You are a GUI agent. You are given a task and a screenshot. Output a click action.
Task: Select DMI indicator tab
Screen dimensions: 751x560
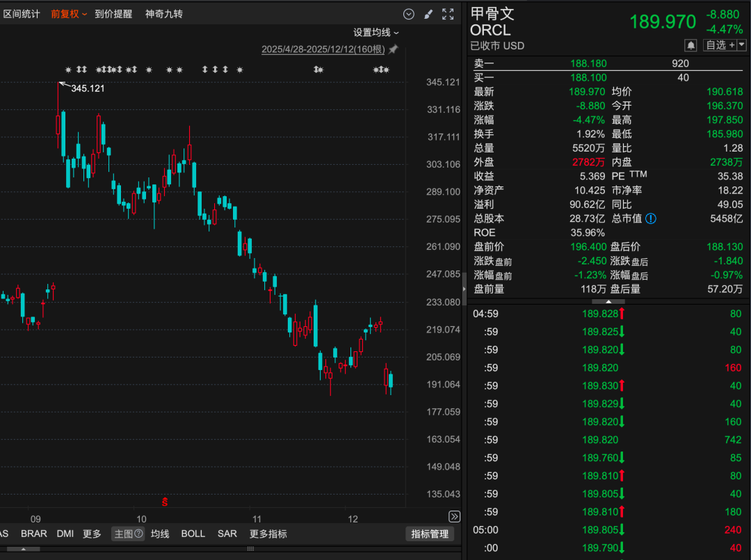pyautogui.click(x=65, y=534)
